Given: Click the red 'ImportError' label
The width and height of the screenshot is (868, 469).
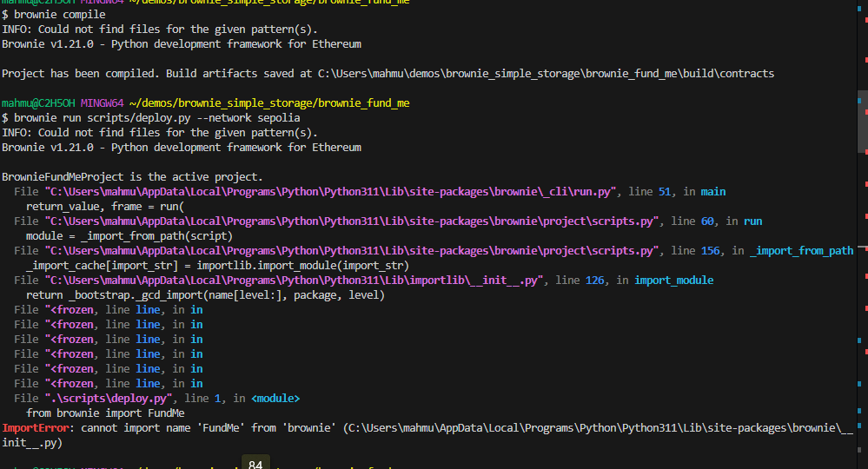Looking at the screenshot, I should [36, 428].
